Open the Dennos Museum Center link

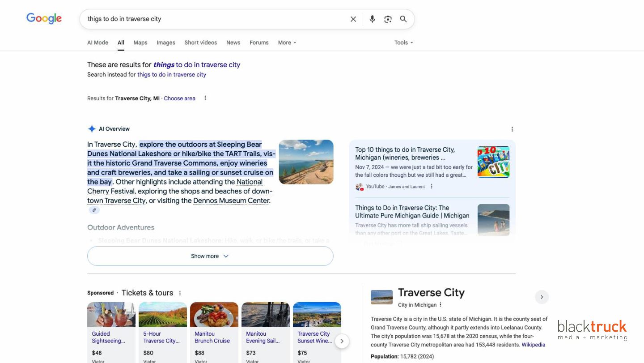pos(231,201)
